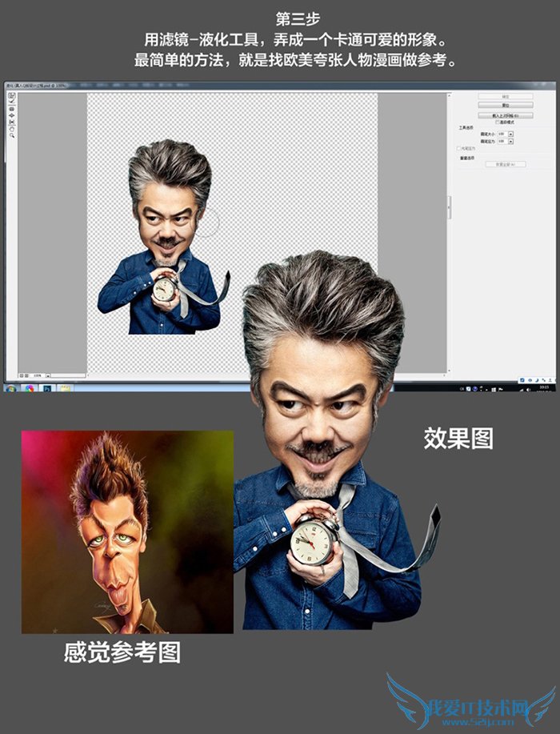Select the Pucker tool in Liquify toolbar
Viewport: 560px width, 734px height.
pos(12,109)
